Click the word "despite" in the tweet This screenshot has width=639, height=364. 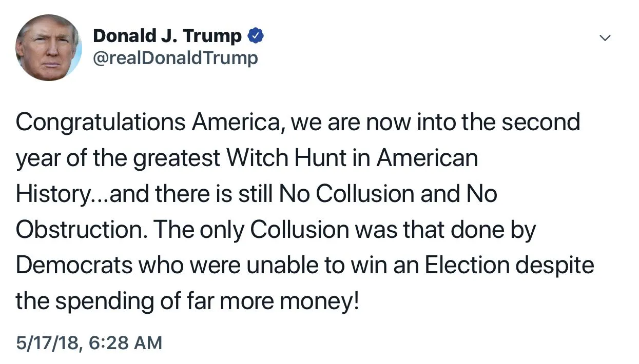point(555,266)
